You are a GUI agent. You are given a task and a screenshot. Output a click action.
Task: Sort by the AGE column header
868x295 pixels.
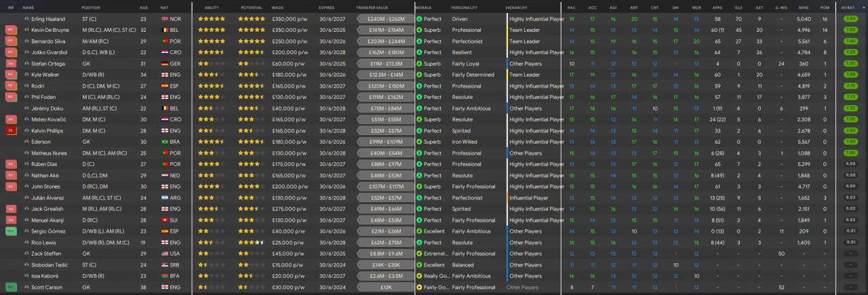point(143,7)
